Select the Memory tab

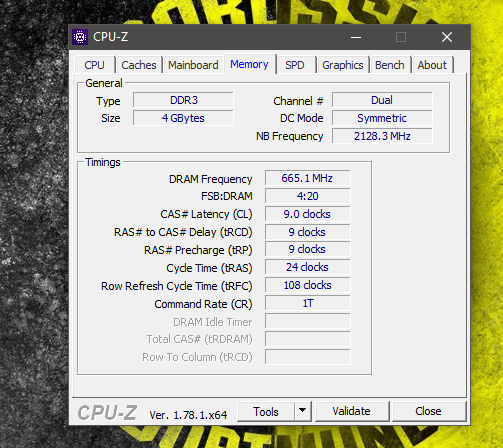tap(249, 64)
